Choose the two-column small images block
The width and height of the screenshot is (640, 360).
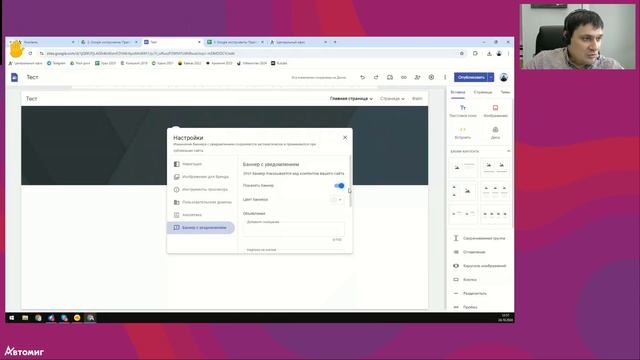tap(463, 214)
